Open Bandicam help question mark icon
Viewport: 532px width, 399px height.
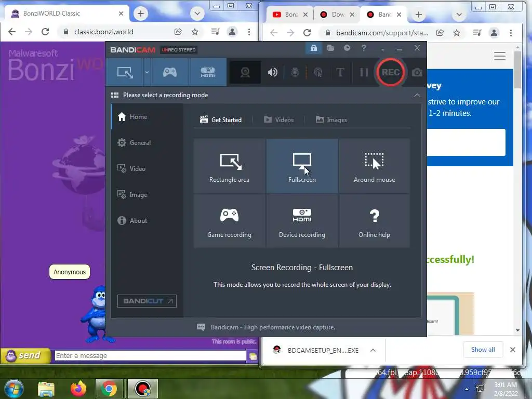tap(363, 48)
